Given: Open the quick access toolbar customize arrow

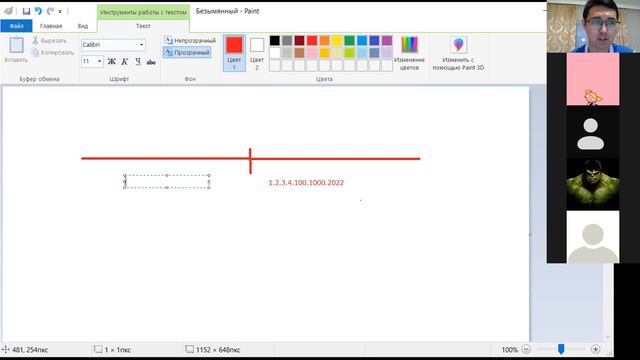Looking at the screenshot, I should 60,11.
